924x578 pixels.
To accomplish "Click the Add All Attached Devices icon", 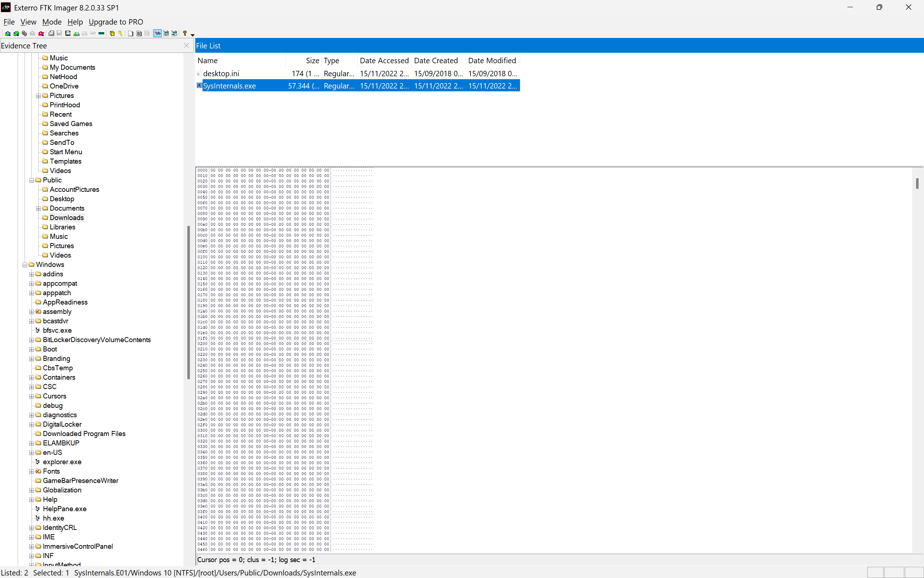I will tap(16, 34).
